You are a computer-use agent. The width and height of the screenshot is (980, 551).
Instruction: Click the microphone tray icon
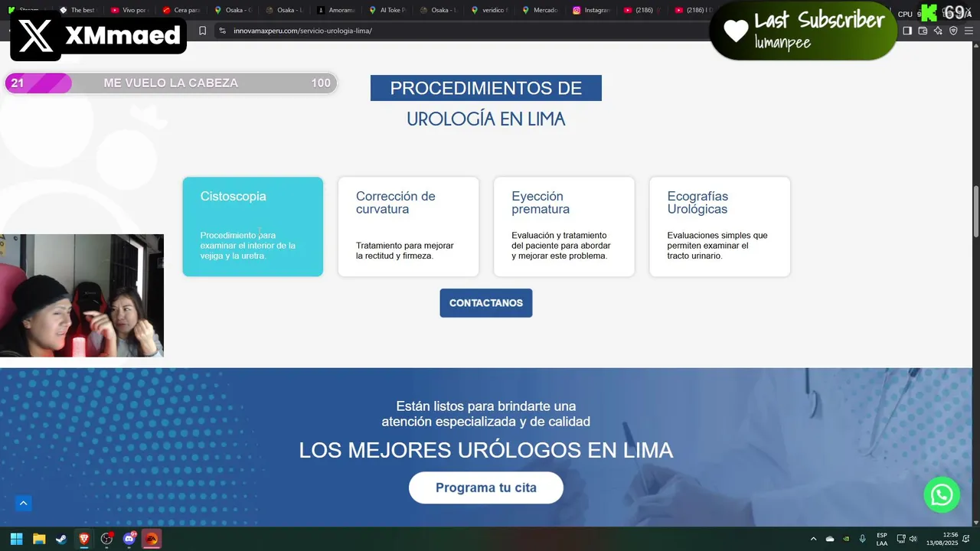tap(863, 539)
